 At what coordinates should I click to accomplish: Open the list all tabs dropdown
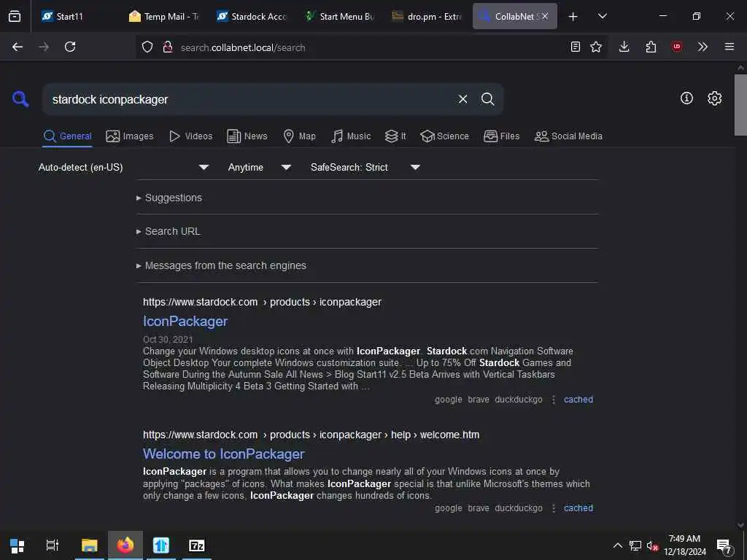[603, 16]
